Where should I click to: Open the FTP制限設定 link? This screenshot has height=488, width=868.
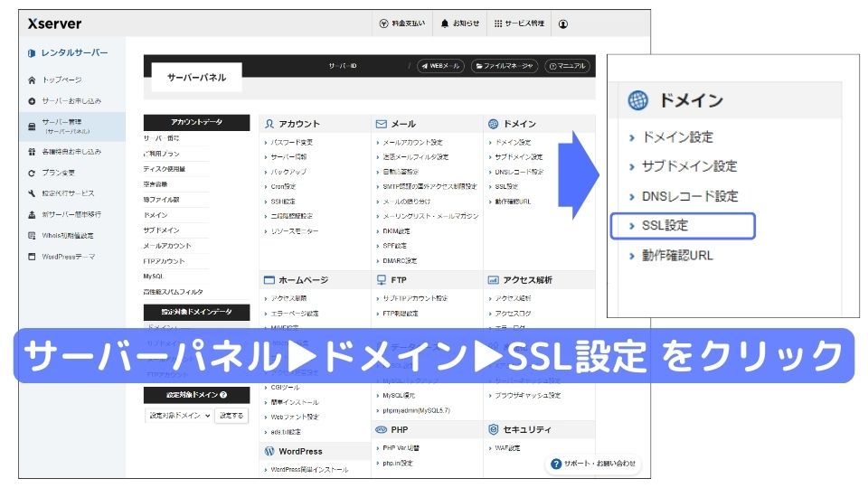point(401,314)
